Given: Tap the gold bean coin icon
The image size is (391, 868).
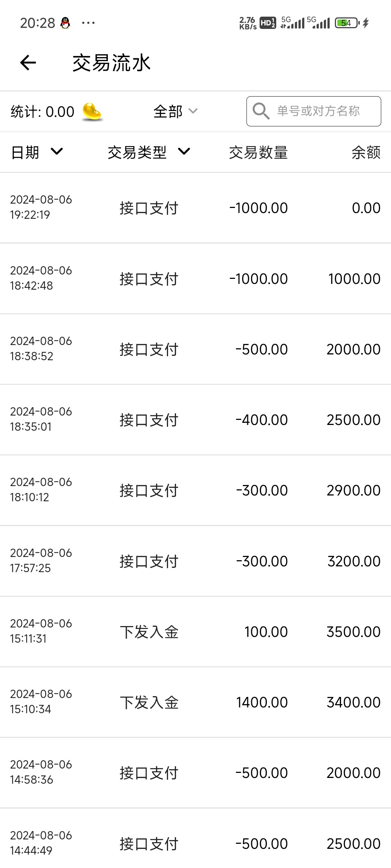Looking at the screenshot, I should point(92,111).
